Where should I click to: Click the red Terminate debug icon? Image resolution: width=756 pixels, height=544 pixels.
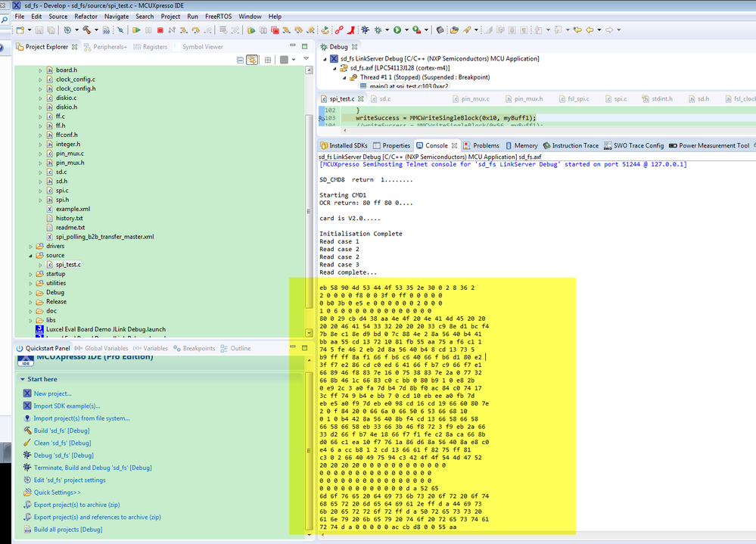160,30
